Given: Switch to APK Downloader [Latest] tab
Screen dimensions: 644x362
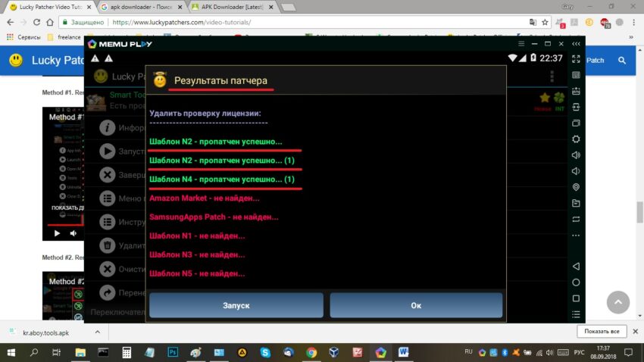Looking at the screenshot, I should click(x=232, y=7).
